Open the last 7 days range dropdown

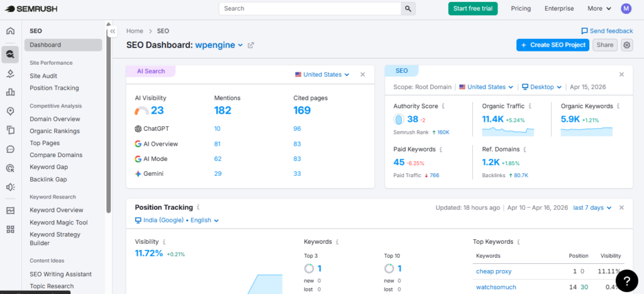[592, 208]
